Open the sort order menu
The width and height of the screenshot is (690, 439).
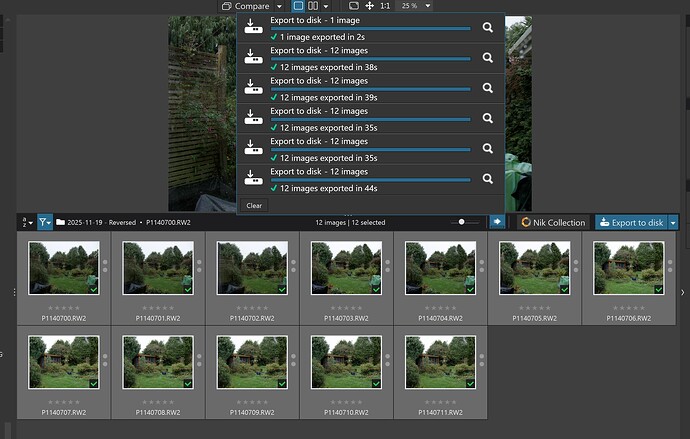click(x=28, y=222)
